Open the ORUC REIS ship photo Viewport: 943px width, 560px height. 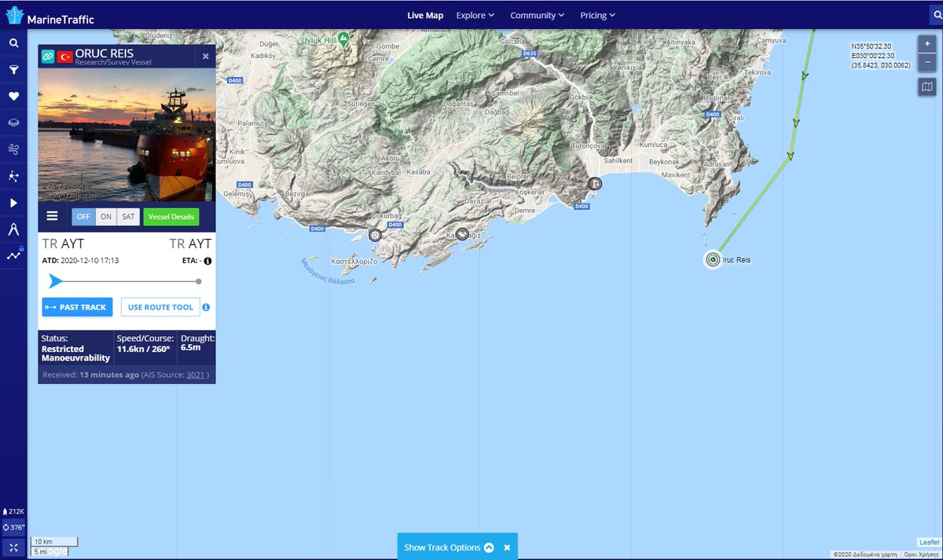click(x=127, y=135)
